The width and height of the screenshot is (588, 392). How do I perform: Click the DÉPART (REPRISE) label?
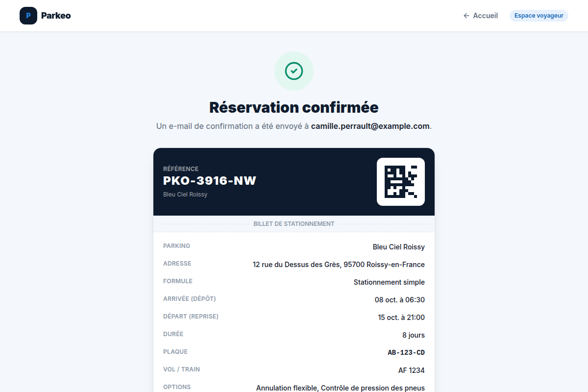191,317
